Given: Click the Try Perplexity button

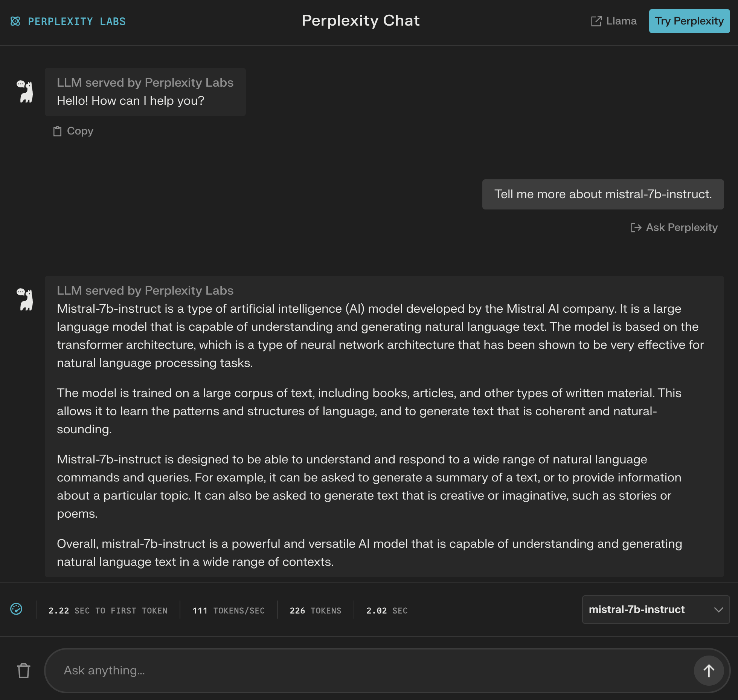Looking at the screenshot, I should [x=689, y=21].
